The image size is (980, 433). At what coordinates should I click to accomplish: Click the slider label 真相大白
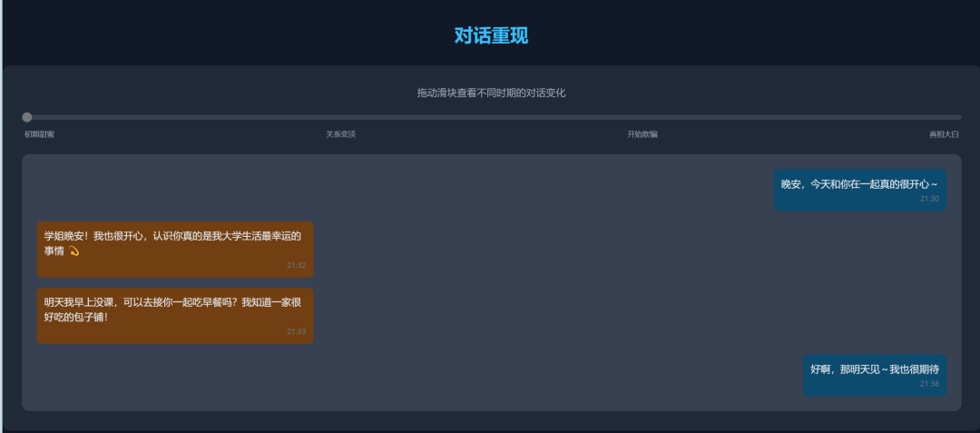944,134
